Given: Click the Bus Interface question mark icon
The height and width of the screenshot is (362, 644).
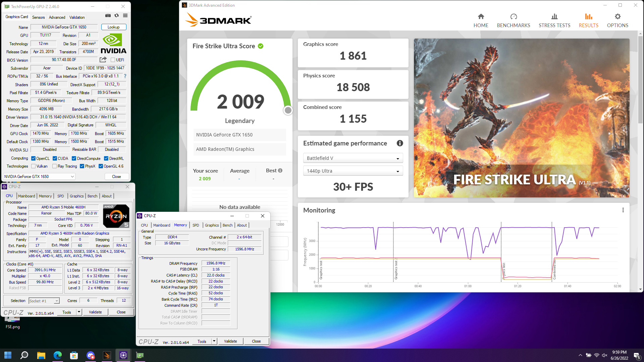Looking at the screenshot, I should pos(125,76).
